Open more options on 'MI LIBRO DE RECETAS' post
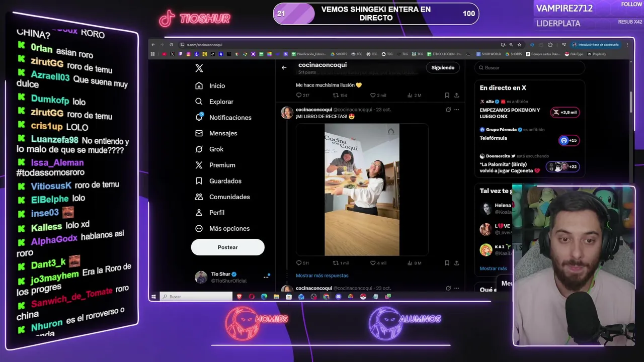The image size is (644, 362). tap(456, 110)
